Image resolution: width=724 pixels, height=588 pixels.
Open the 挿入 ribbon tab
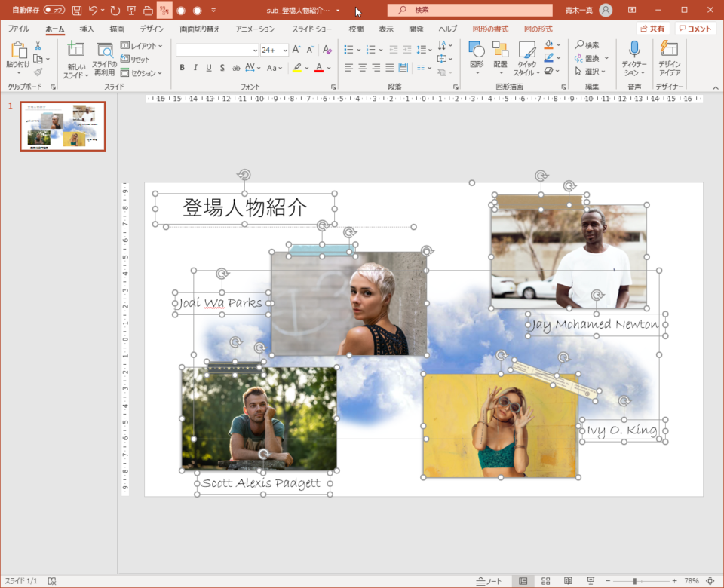[x=87, y=29]
